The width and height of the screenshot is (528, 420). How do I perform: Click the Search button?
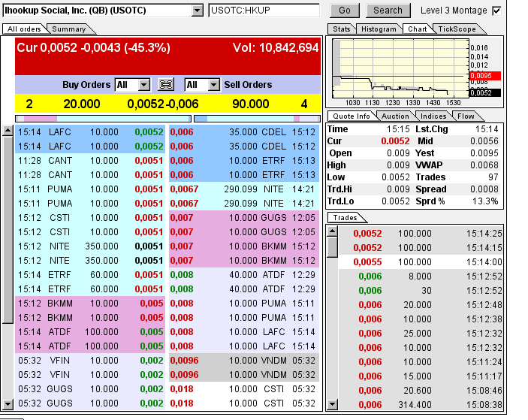388,11
